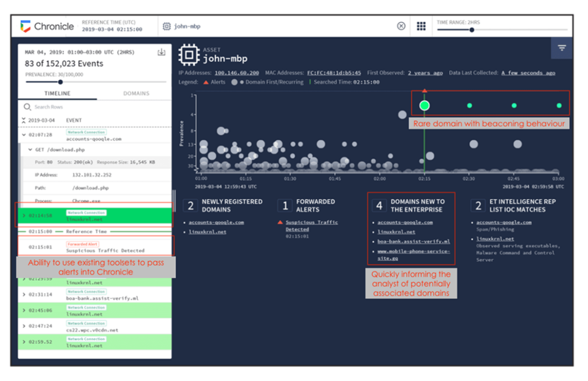Image resolution: width=588 pixels, height=381 pixels.
Task: Expand the 02:59.52 linuxkrnl.net event
Action: (24, 342)
